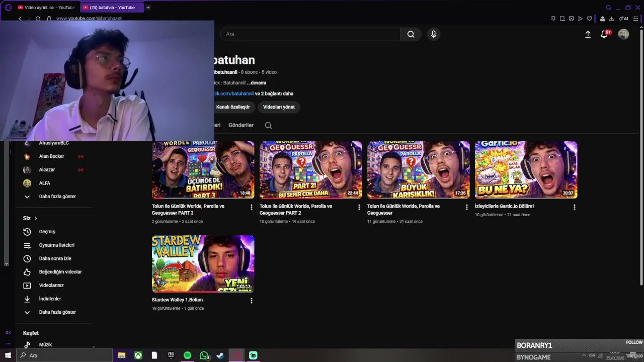The height and width of the screenshot is (362, 644).
Task: Open the ad blocker shield icon
Action: [571, 19]
